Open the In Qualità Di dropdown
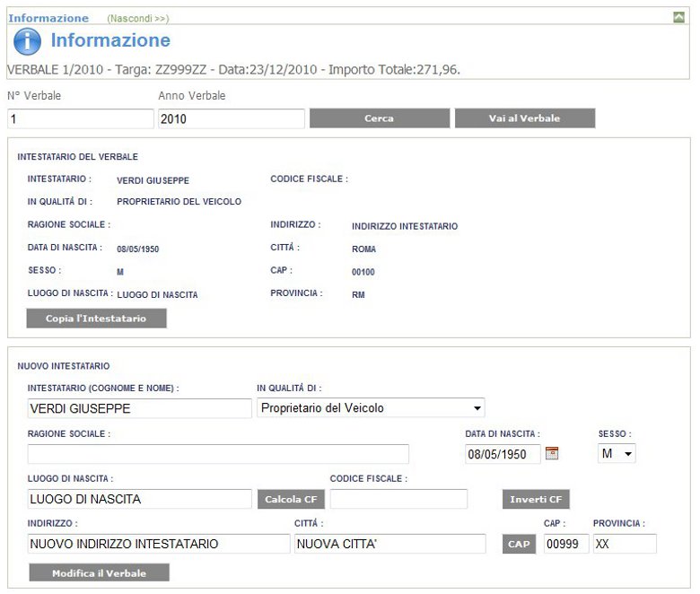Image resolution: width=700 pixels, height=594 pixels. [371, 408]
